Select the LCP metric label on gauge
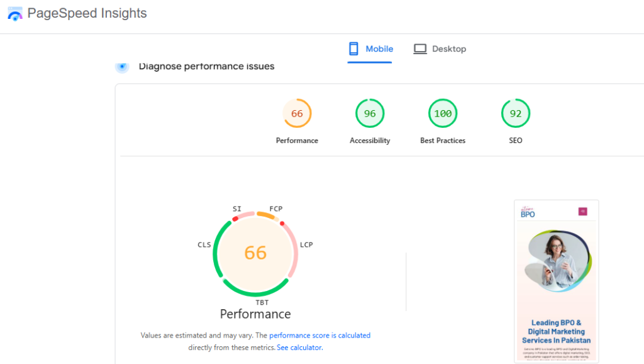The image size is (644, 364). coord(306,244)
